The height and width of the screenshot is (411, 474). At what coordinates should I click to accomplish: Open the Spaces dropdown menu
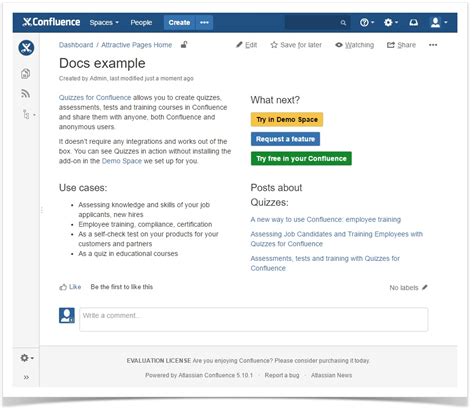[104, 22]
